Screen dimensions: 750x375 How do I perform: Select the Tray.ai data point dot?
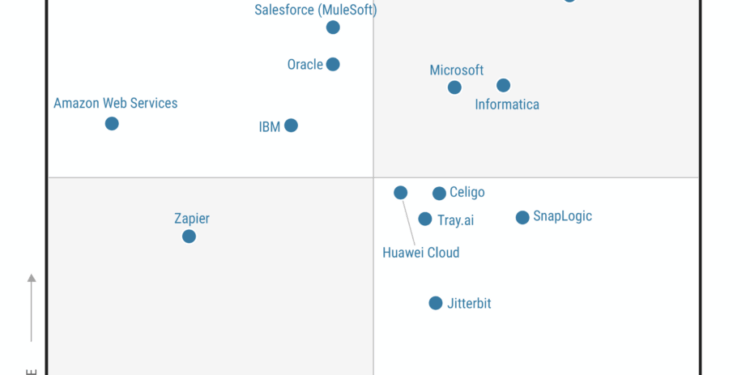425,219
